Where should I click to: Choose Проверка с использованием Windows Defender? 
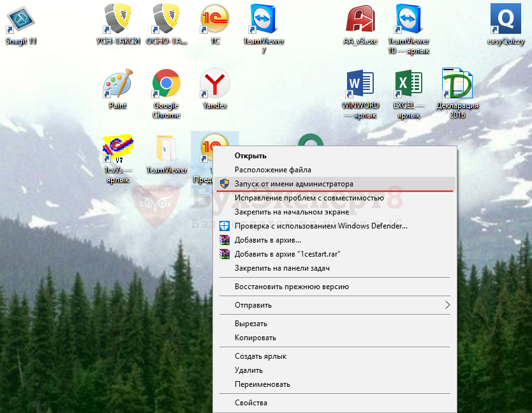[334, 226]
